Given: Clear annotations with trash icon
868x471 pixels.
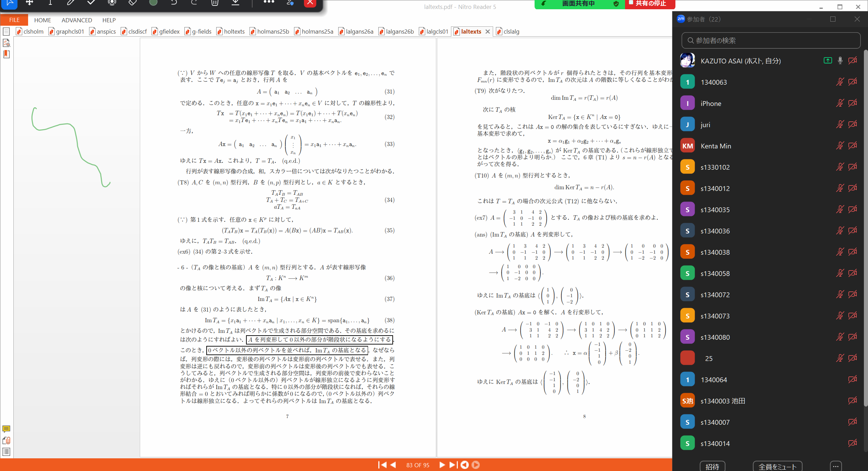Looking at the screenshot, I should pyautogui.click(x=215, y=3).
